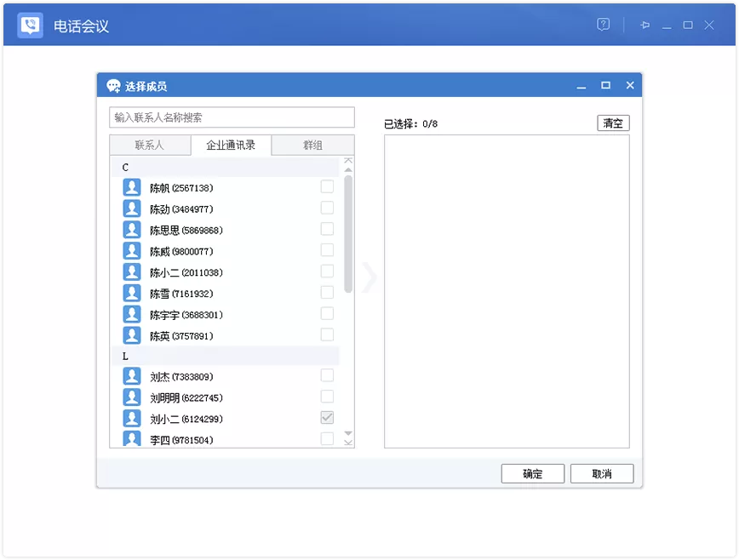Check the box for 陈英 (3757891)
739x560 pixels.
327,334
